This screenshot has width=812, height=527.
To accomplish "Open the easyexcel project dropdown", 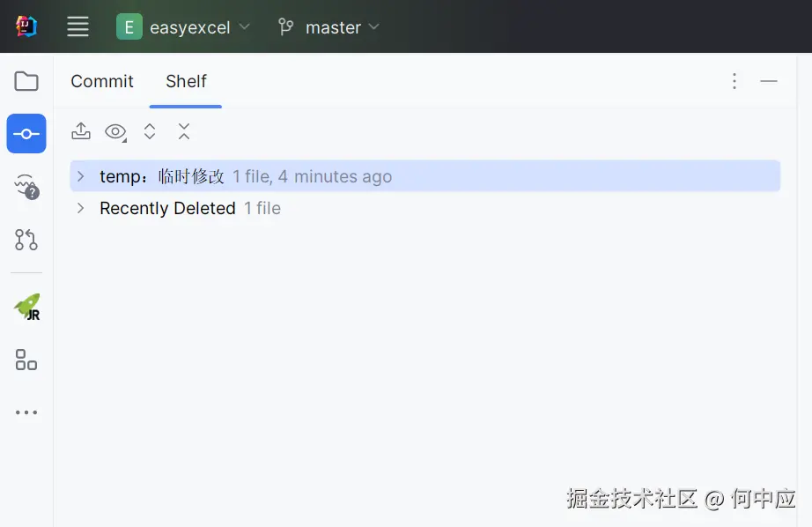I will (184, 26).
